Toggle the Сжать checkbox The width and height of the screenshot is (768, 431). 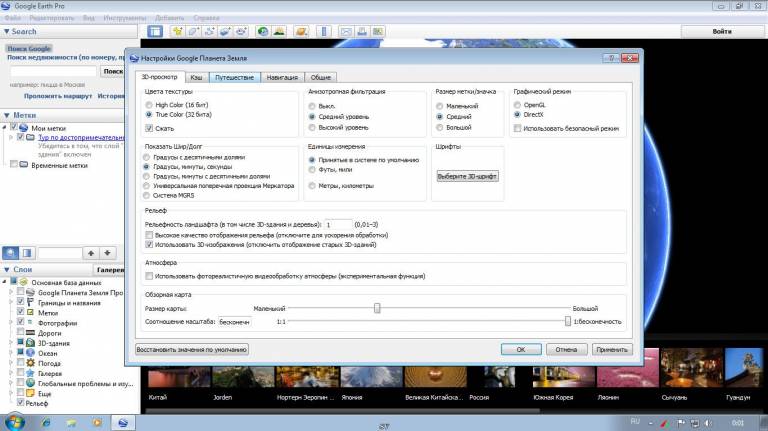pyautogui.click(x=149, y=128)
